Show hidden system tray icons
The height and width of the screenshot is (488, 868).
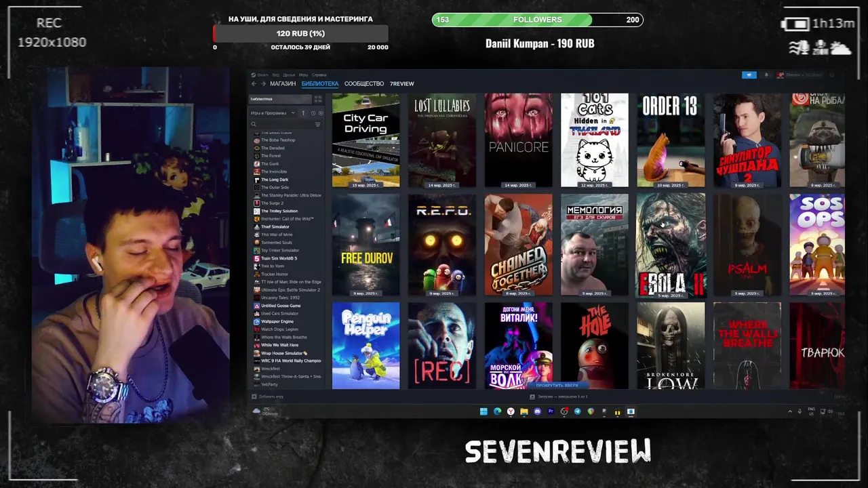[790, 411]
